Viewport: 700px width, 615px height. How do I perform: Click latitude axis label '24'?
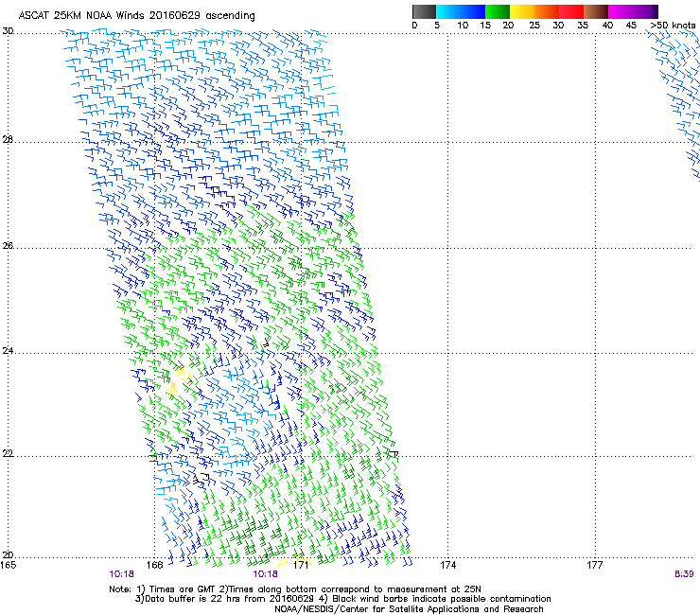point(8,351)
